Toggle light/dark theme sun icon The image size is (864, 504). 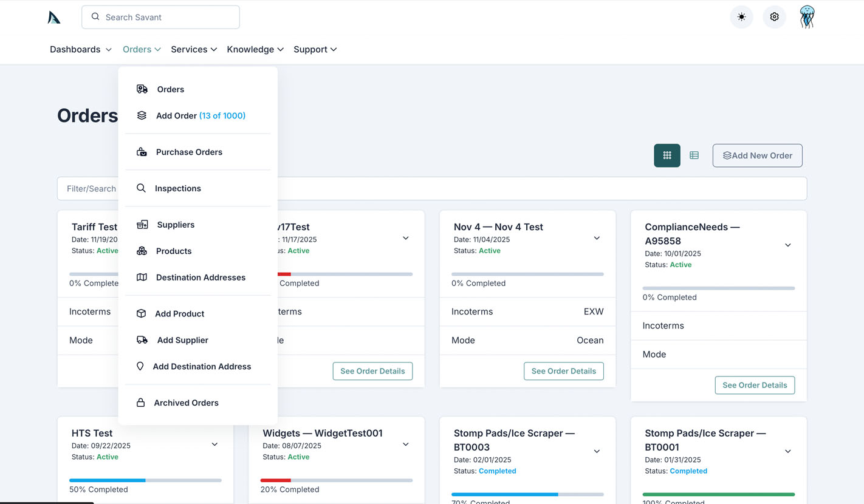[x=741, y=17]
